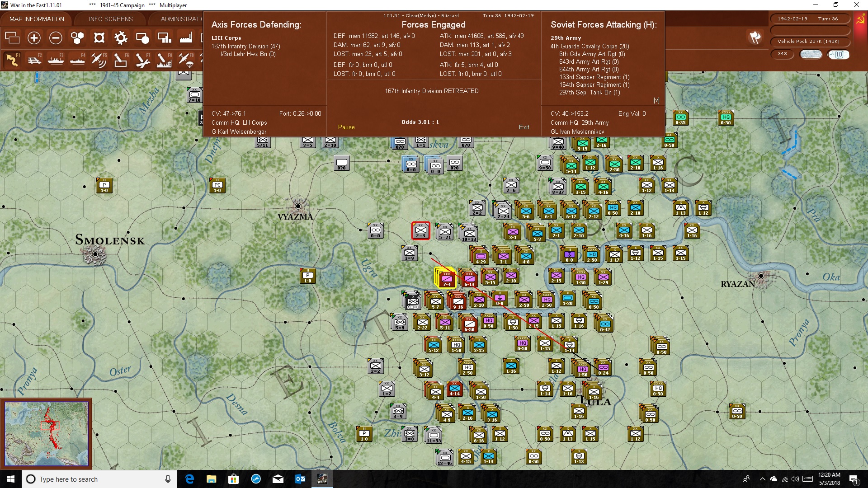Click the Smolensk city hex
Image resolution: width=868 pixels, height=488 pixels.
coord(95,254)
